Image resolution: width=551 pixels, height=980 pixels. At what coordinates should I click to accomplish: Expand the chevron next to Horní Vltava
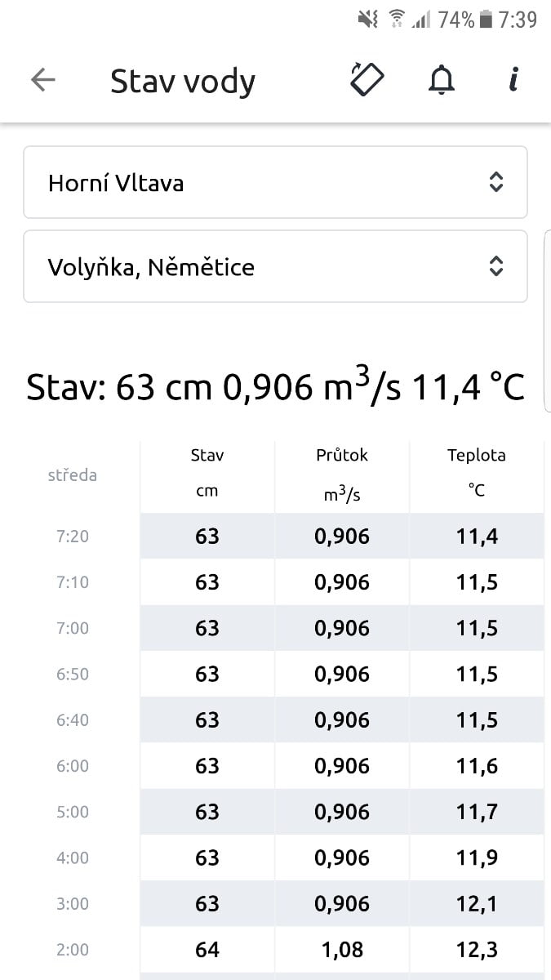tap(496, 182)
